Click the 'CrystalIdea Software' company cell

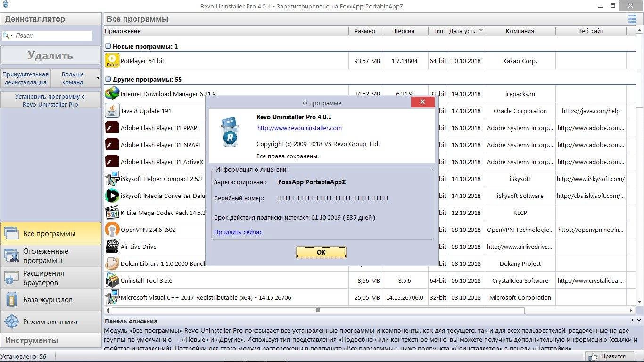[x=520, y=280]
